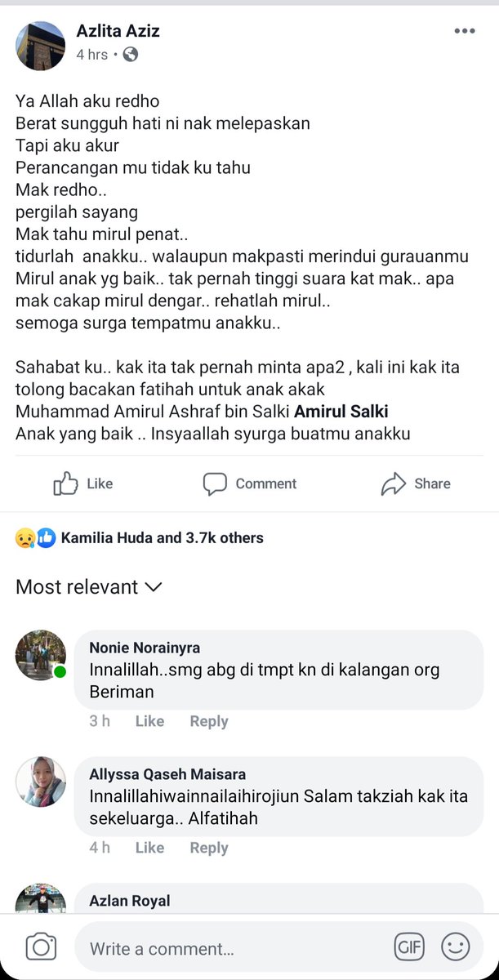The height and width of the screenshot is (980, 499).
Task: Open Azlita Aziz's profile picture
Action: click(x=41, y=46)
